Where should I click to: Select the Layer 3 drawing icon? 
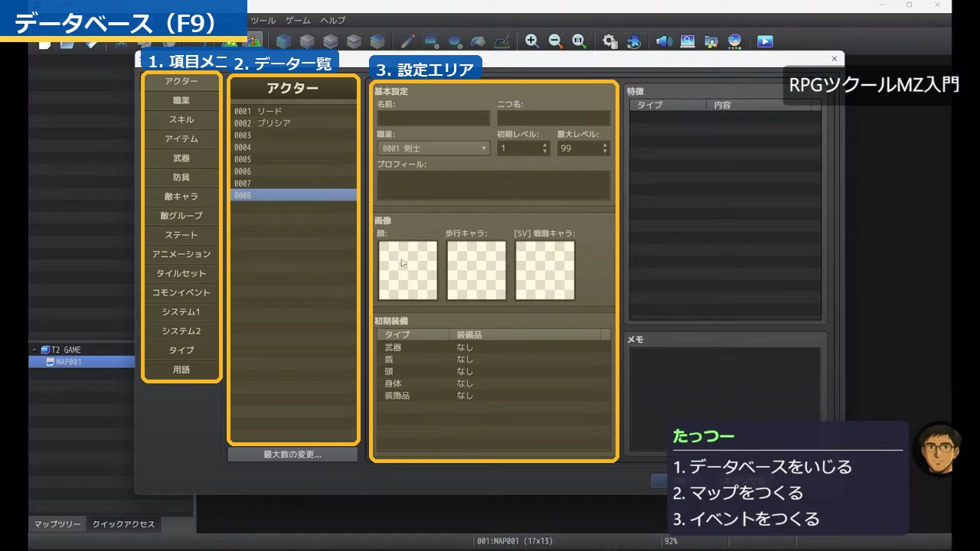354,41
